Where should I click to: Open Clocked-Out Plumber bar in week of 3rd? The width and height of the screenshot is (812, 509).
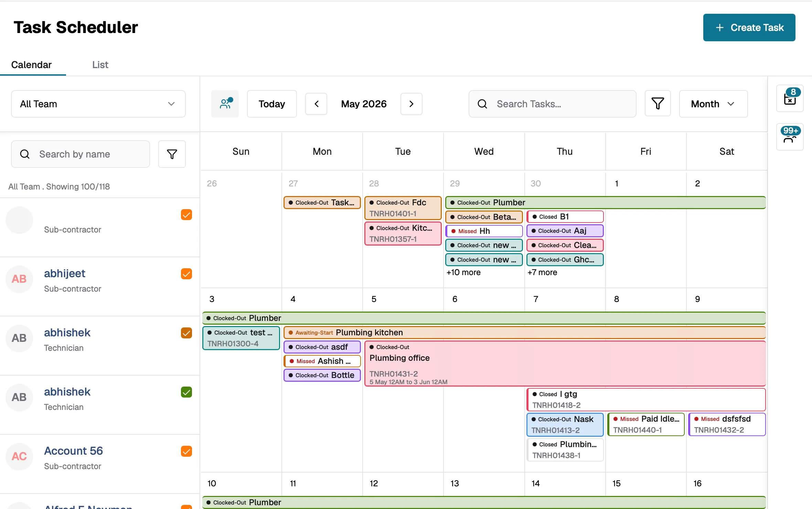[484, 318]
